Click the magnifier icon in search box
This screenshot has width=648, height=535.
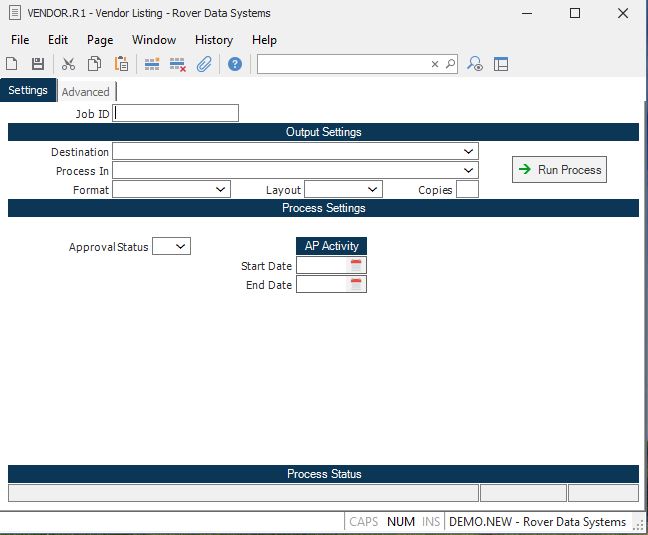pos(450,64)
